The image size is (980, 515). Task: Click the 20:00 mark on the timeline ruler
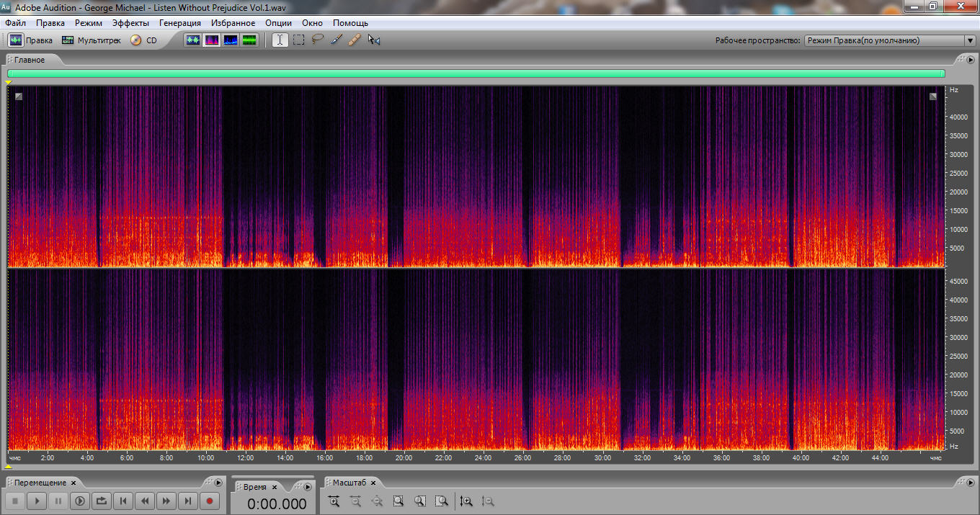[x=404, y=457]
